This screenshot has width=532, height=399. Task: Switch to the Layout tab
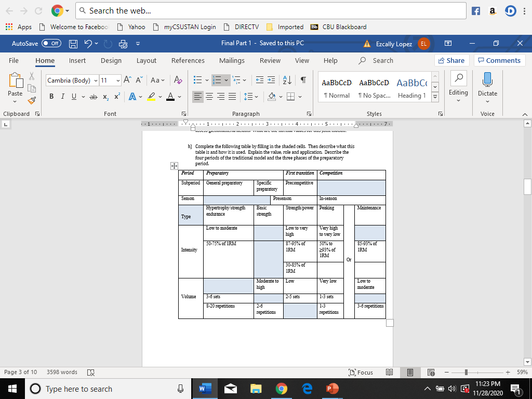tap(146, 61)
